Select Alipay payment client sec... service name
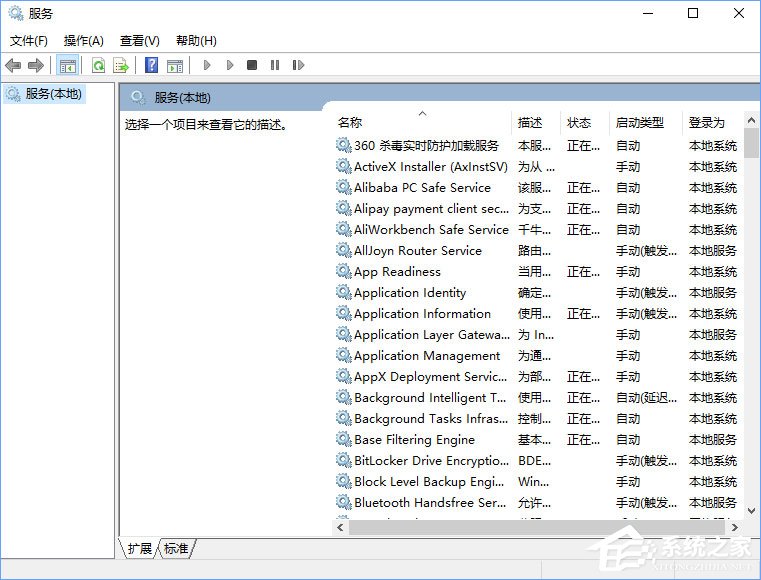Image resolution: width=761 pixels, height=580 pixels. coord(431,209)
